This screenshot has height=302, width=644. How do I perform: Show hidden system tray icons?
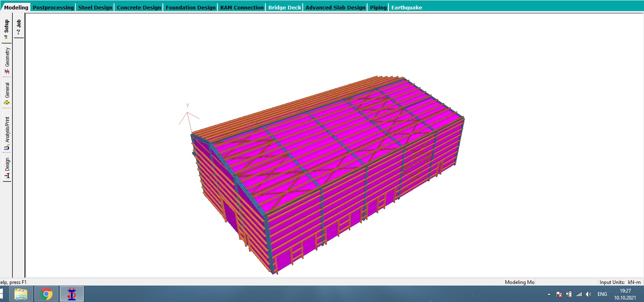point(549,294)
